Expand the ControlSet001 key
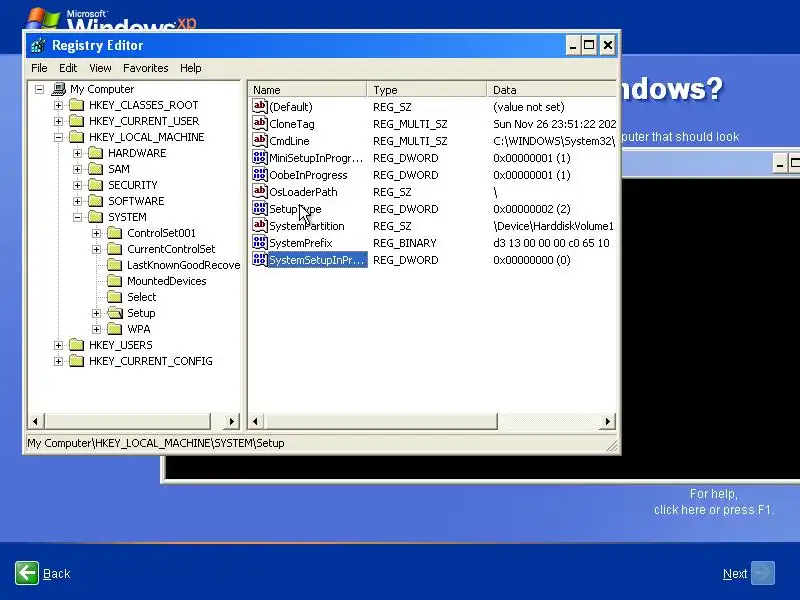This screenshot has height=600, width=800. pyautogui.click(x=96, y=234)
